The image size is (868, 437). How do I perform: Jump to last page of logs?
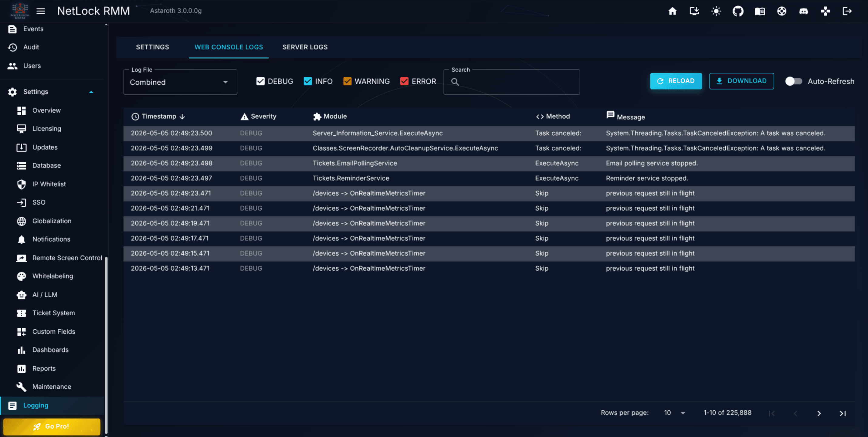843,413
